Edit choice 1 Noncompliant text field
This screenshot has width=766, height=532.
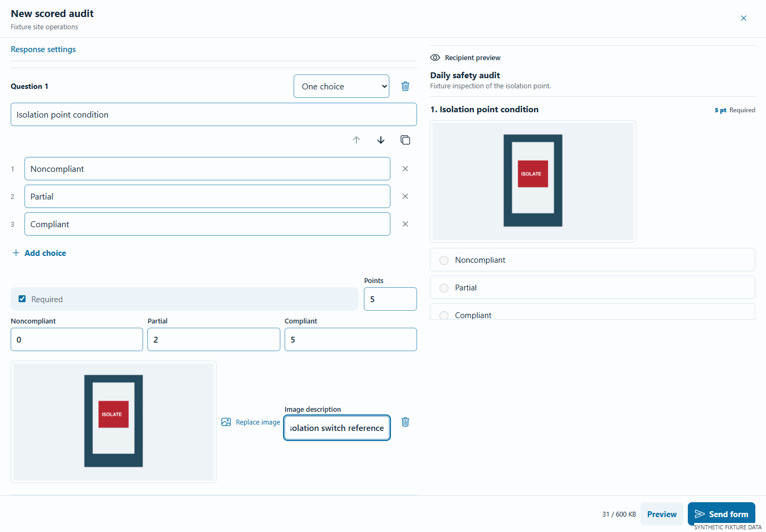click(207, 169)
